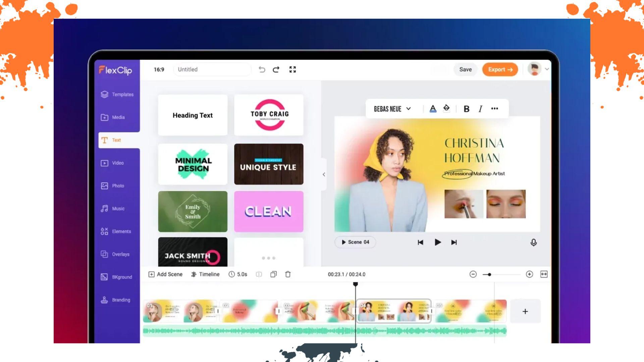Fit the timeline to width
The image size is (644, 362).
tap(544, 274)
